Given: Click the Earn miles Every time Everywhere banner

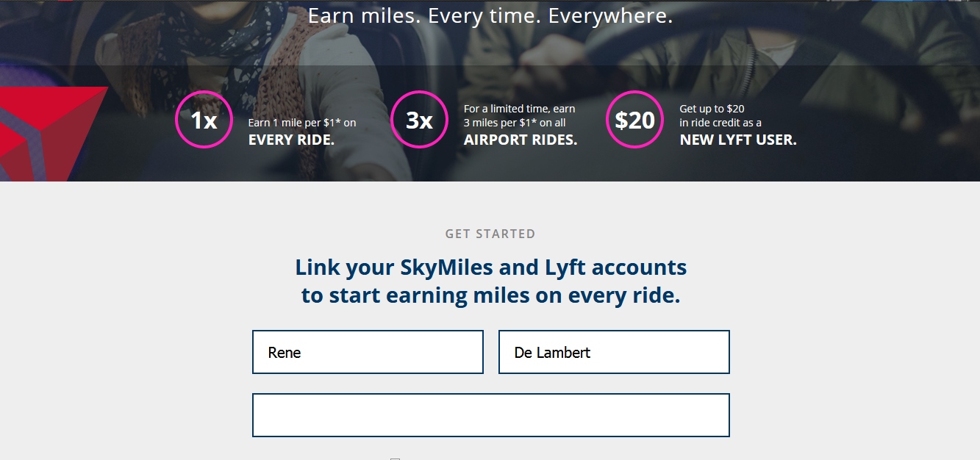Looking at the screenshot, I should point(490,15).
